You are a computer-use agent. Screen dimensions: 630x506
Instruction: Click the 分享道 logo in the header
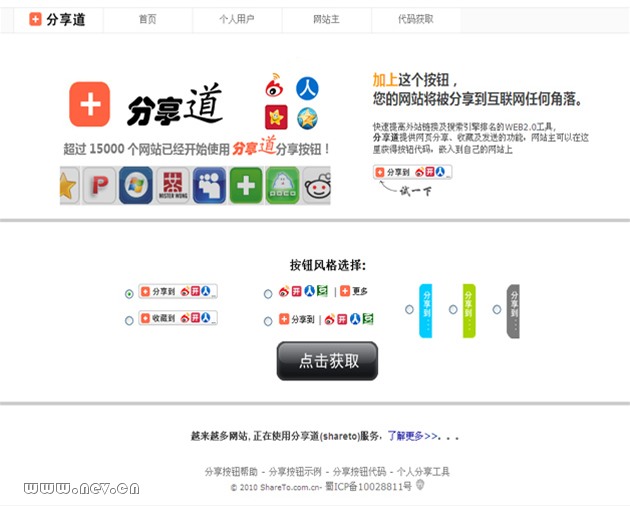pos(57,19)
